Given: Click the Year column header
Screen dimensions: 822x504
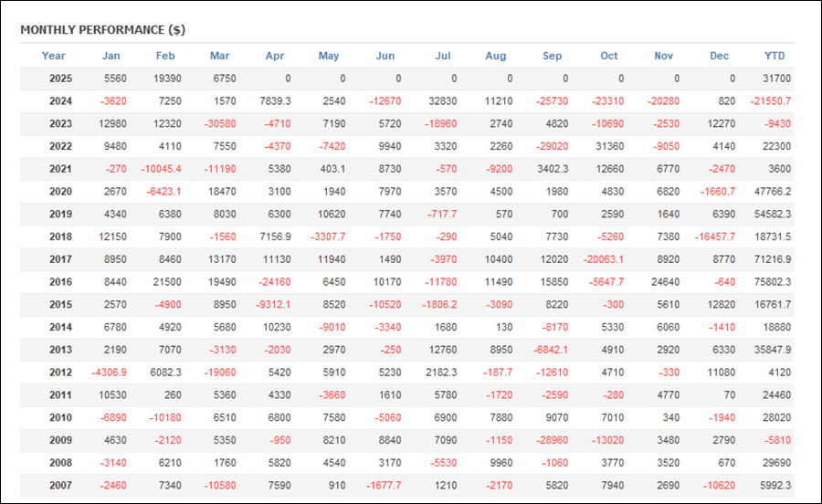Looking at the screenshot, I should coord(54,56).
